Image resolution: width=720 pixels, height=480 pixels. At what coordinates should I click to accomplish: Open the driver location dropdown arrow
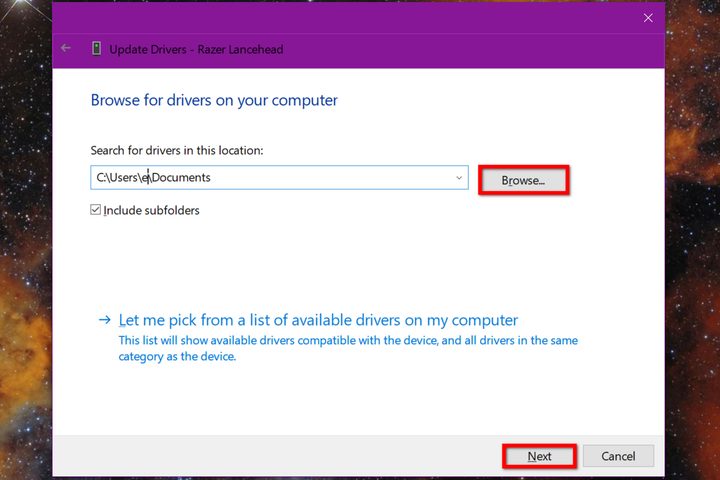[459, 178]
